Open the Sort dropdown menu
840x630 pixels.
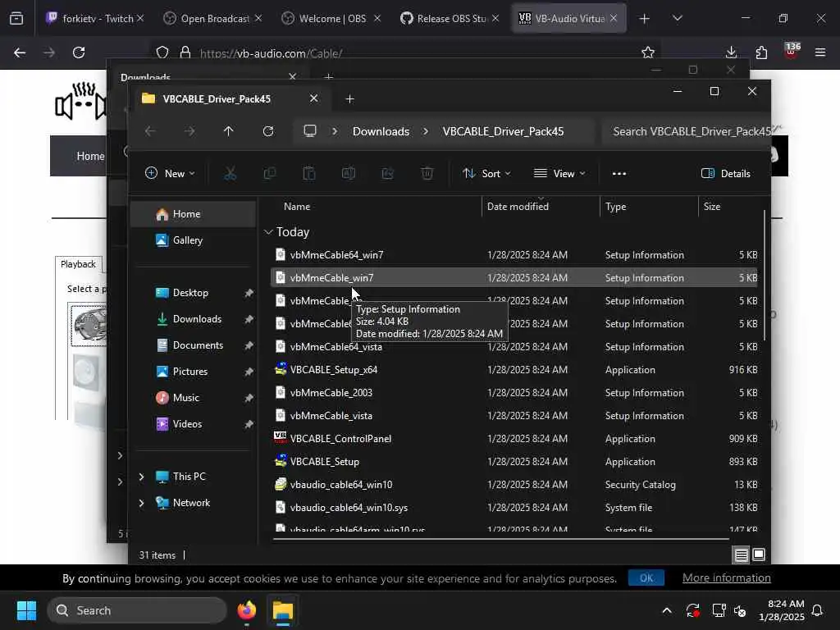pyautogui.click(x=486, y=173)
